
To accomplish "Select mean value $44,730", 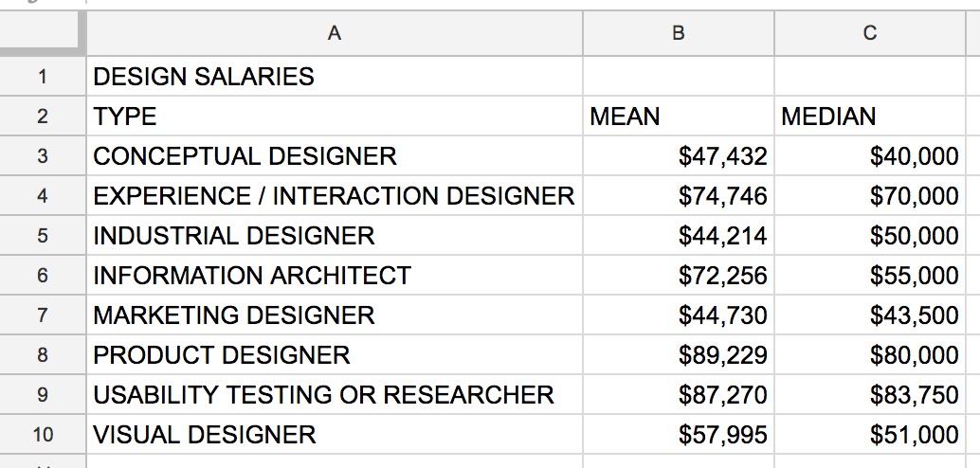I will [x=678, y=315].
